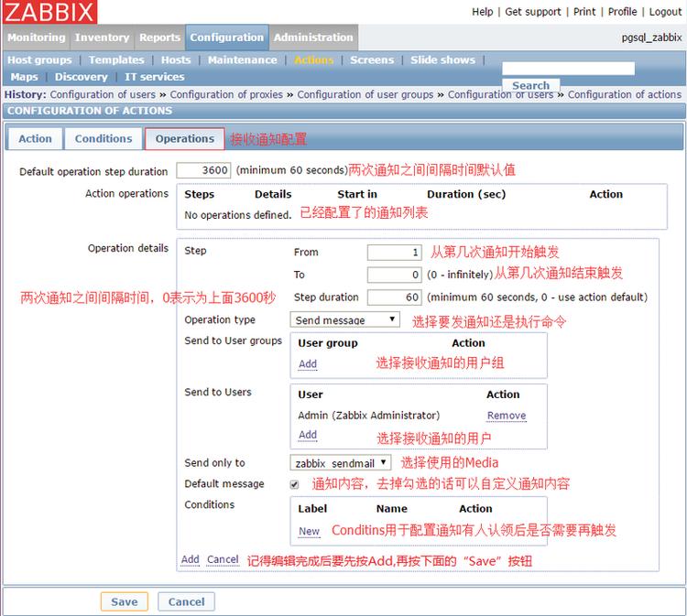Click New link under Conditions
Viewport: 687px width, 616px height.
[309, 531]
